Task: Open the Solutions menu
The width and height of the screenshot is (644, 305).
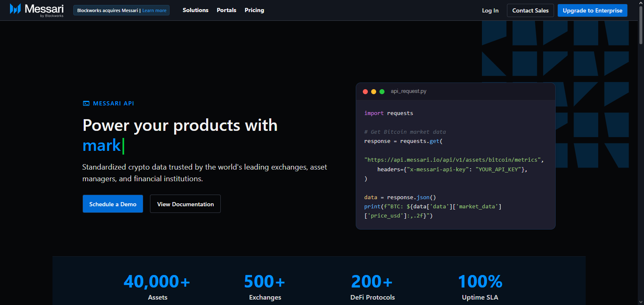Action: [x=195, y=10]
